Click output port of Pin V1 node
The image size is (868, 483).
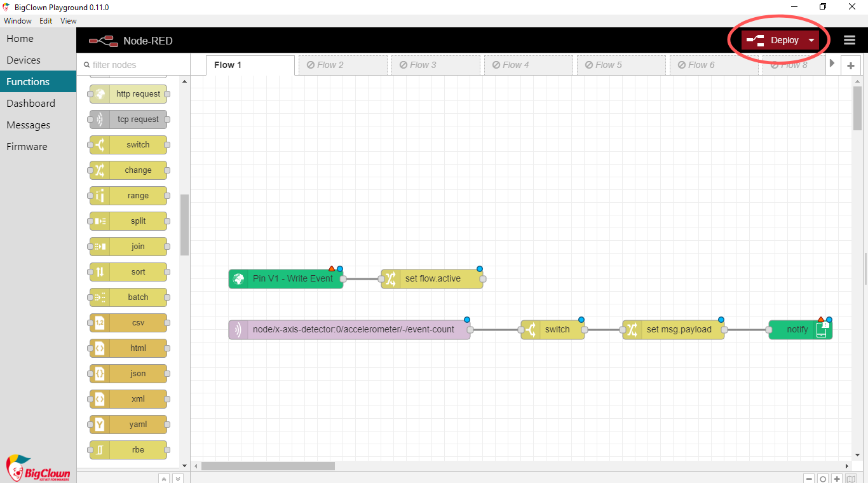343,279
